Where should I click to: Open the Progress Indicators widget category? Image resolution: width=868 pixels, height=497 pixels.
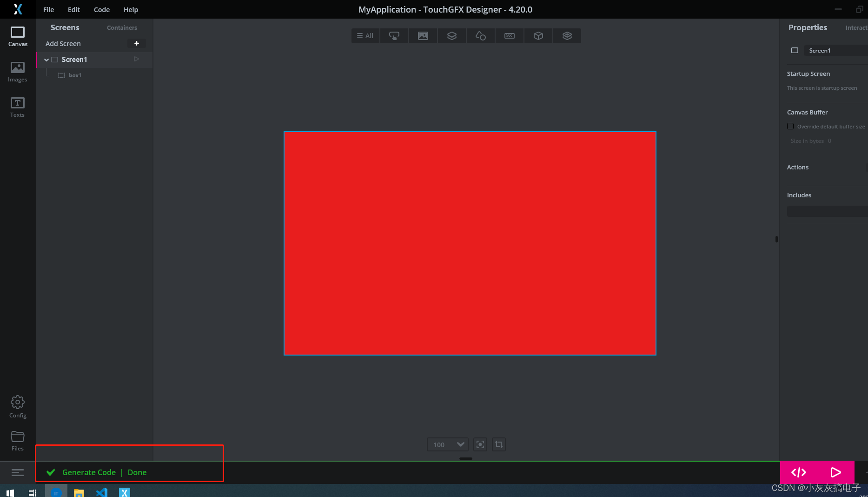(x=510, y=36)
